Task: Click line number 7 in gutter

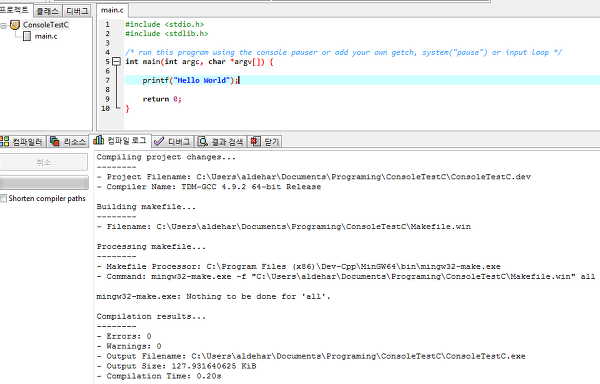Action: click(x=108, y=80)
